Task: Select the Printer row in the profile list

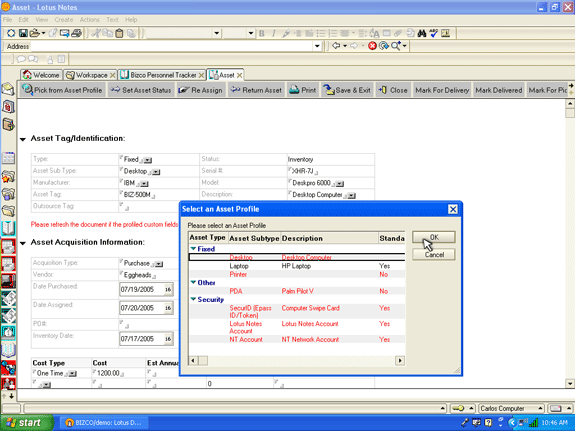Action: pos(297,274)
